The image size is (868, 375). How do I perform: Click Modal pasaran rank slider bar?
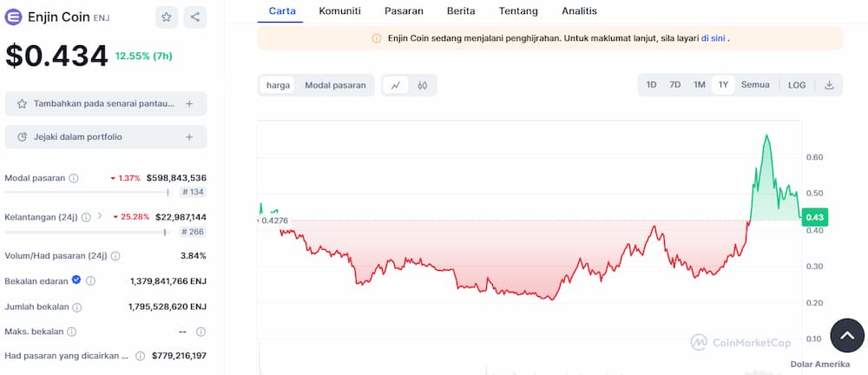pyautogui.click(x=87, y=192)
